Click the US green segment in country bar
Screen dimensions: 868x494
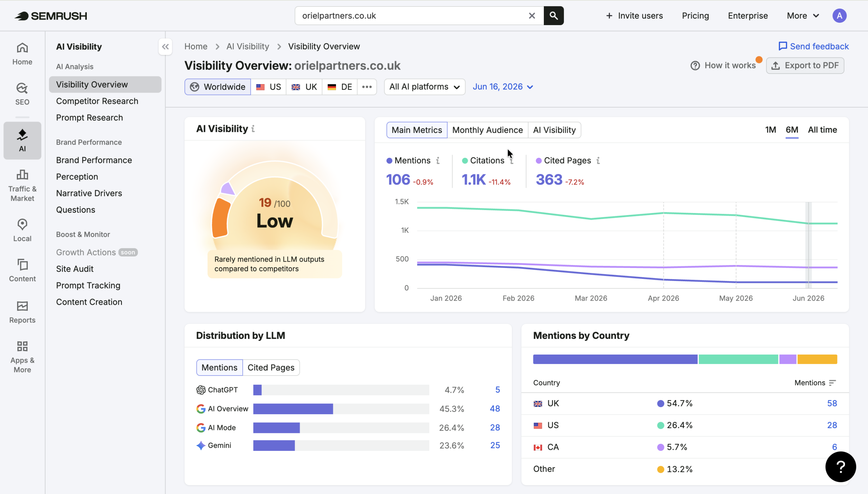[x=738, y=359]
